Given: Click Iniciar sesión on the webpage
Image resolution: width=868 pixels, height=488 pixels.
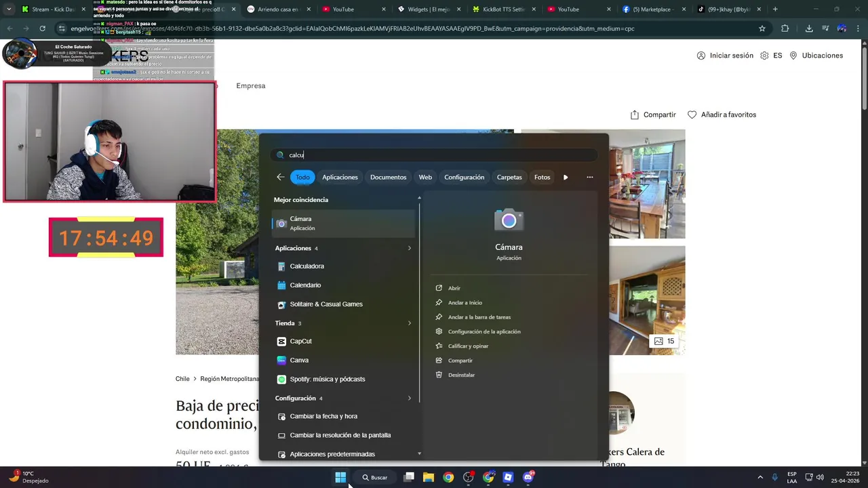Looking at the screenshot, I should (x=725, y=56).
